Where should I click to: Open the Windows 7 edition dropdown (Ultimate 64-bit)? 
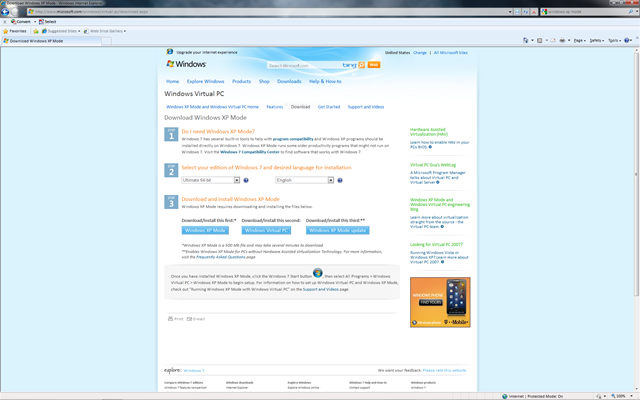211,180
